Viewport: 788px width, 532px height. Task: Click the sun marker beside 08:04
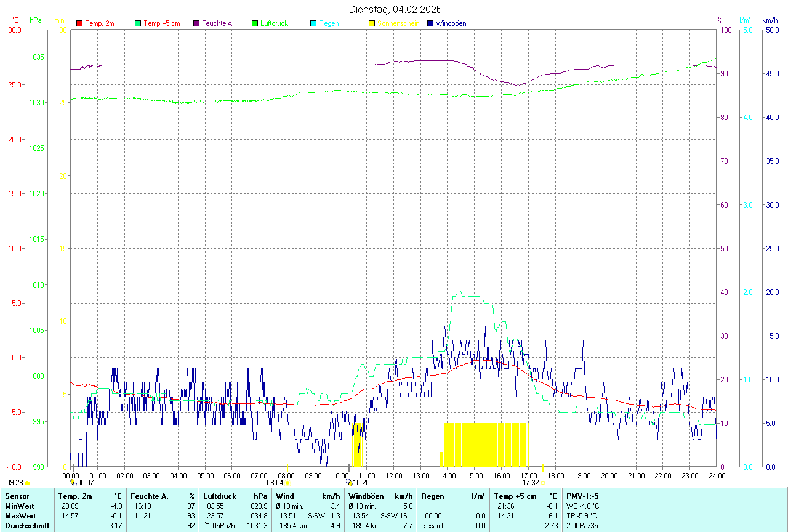[287, 483]
